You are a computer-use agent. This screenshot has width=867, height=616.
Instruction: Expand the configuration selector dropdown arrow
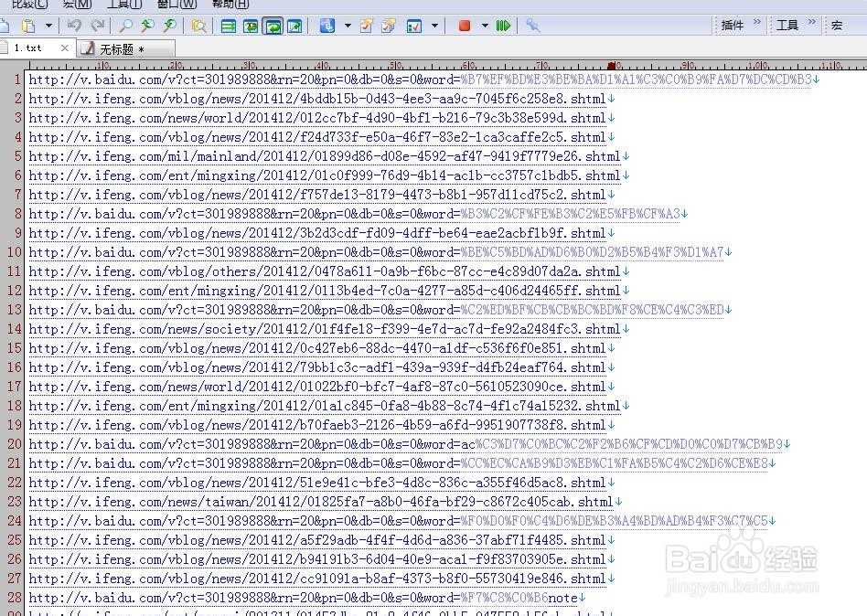(x=348, y=26)
